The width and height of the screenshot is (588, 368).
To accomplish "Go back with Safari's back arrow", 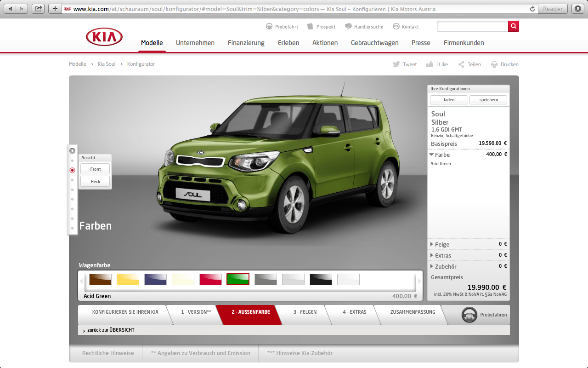I will pyautogui.click(x=10, y=9).
